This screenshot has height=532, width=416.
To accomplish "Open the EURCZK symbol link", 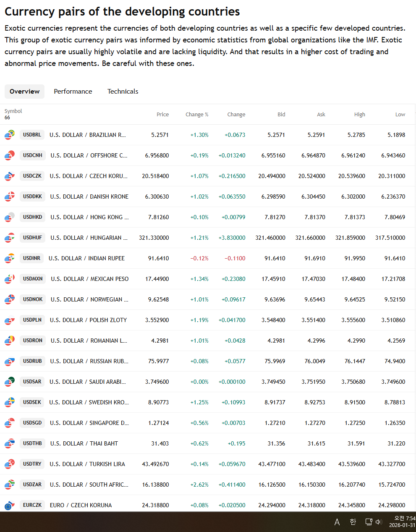I will tap(32, 505).
